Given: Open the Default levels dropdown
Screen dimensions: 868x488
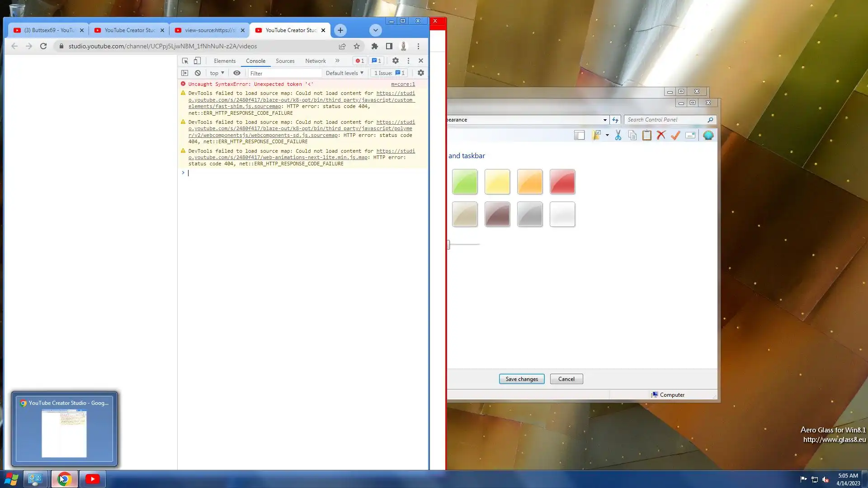Looking at the screenshot, I should point(344,73).
